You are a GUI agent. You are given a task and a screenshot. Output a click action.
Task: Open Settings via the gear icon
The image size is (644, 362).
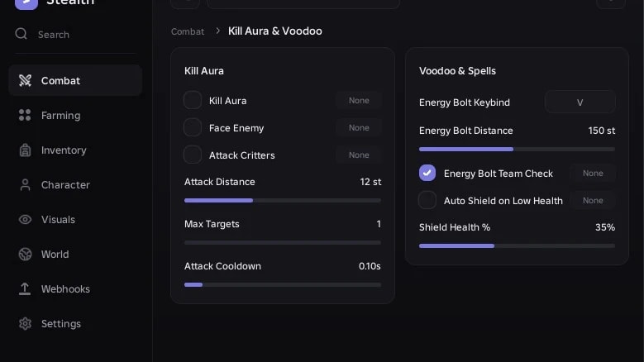click(x=25, y=323)
